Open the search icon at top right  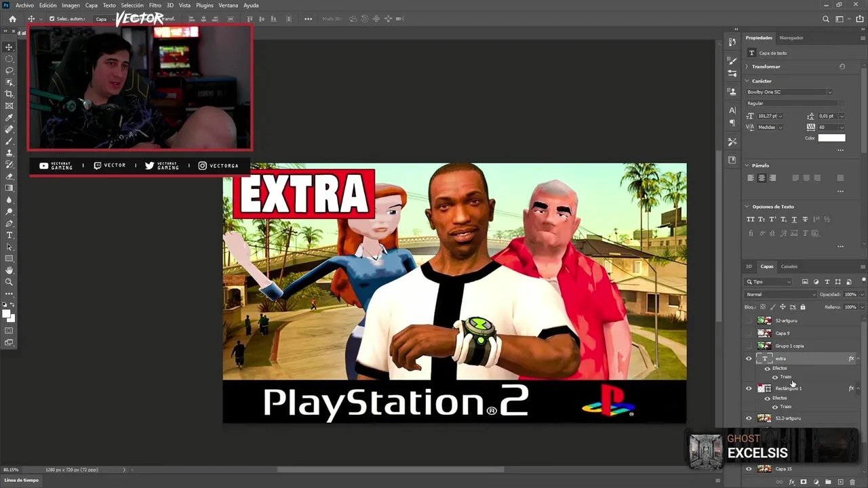tap(825, 19)
